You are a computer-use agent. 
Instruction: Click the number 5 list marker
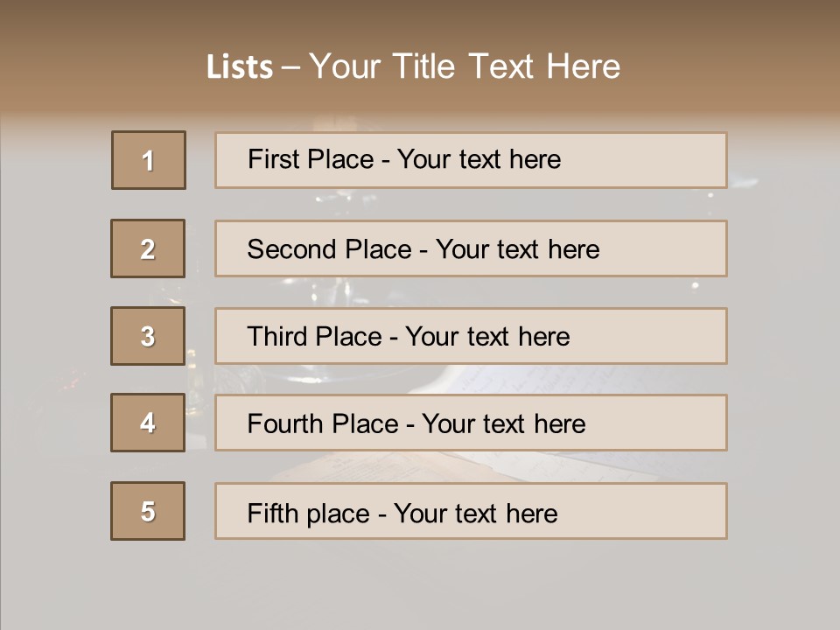point(148,511)
